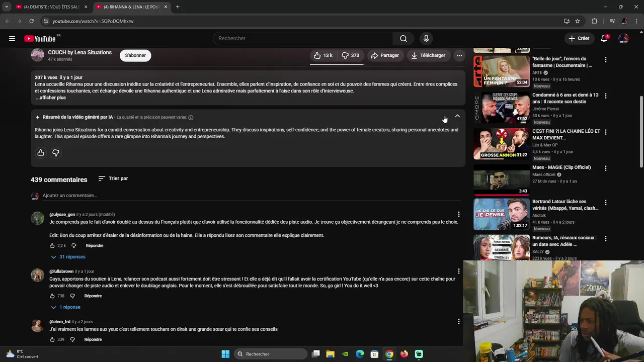
Task: Open menu for Rumeurs, IA, réseaux sociaux video
Action: (606, 239)
